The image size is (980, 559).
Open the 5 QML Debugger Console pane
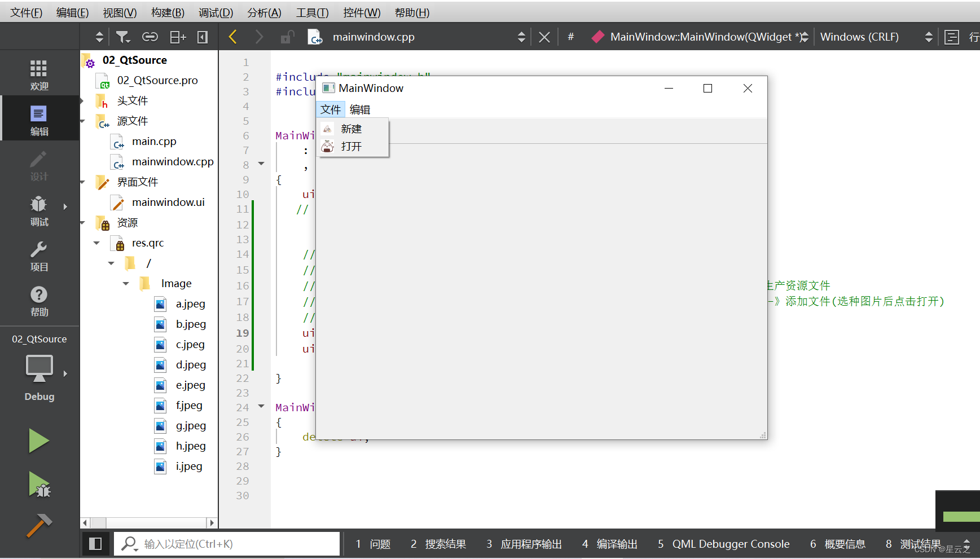tap(724, 544)
